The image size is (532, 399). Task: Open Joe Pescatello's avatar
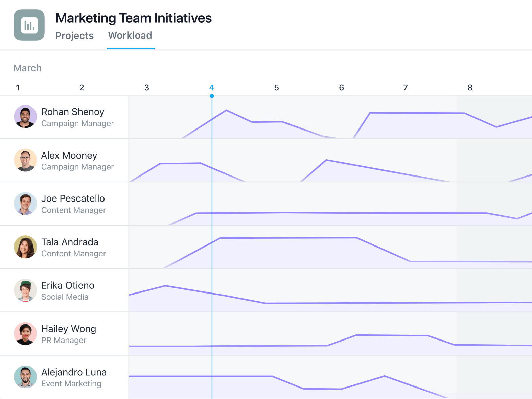[x=25, y=204]
